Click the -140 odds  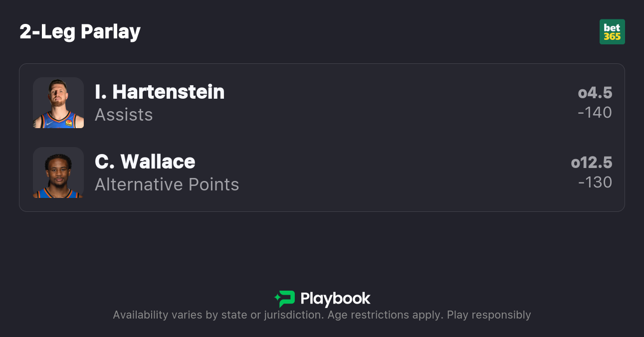click(595, 113)
